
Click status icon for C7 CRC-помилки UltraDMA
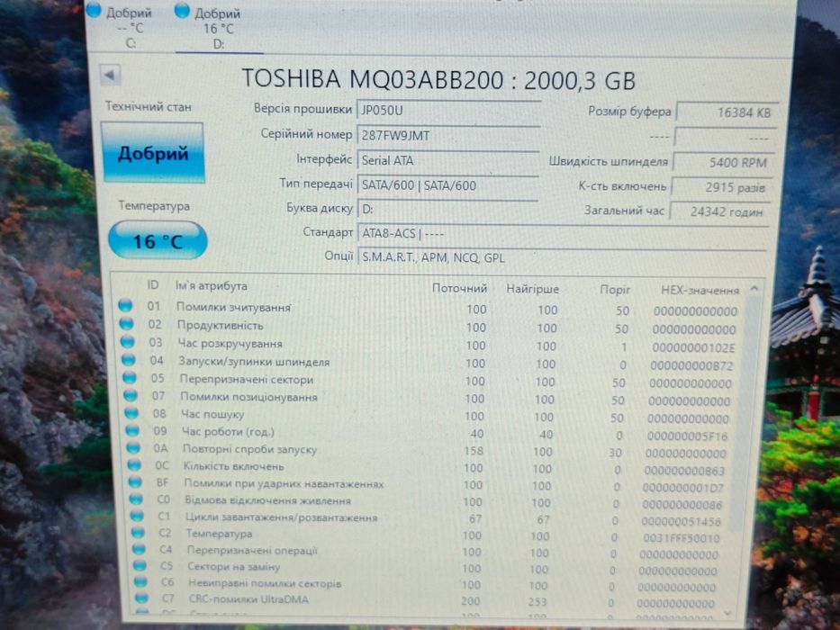(142, 598)
